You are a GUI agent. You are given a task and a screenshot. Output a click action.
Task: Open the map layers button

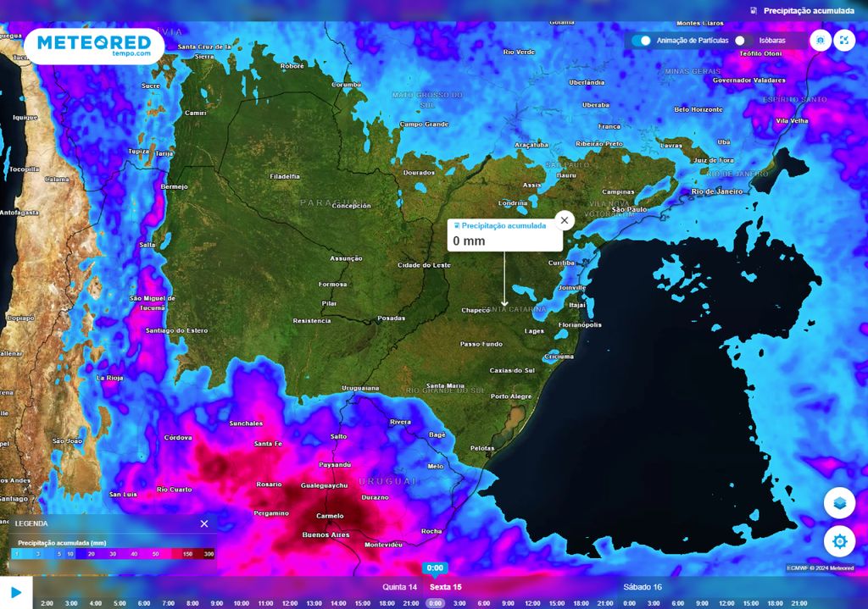coord(839,503)
